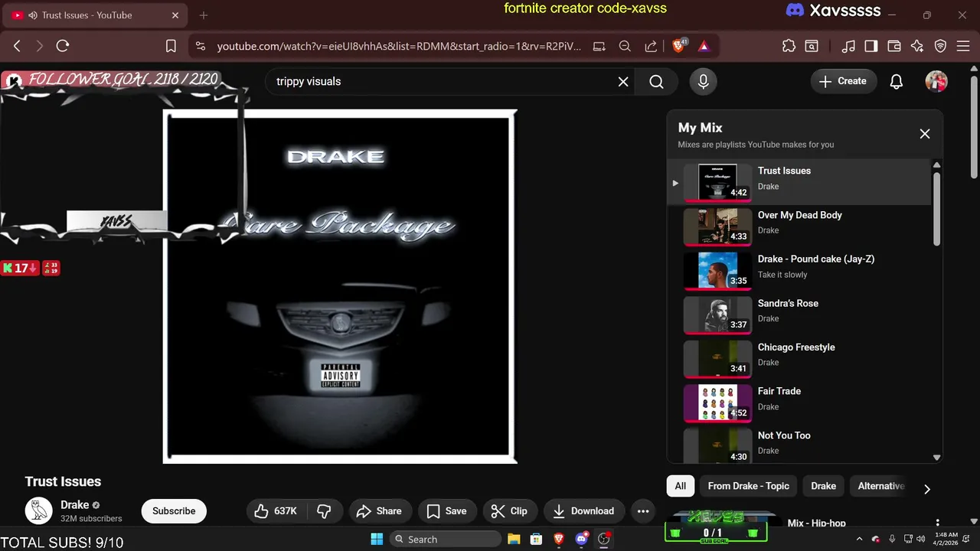Open File Explorer from taskbar

pyautogui.click(x=514, y=539)
